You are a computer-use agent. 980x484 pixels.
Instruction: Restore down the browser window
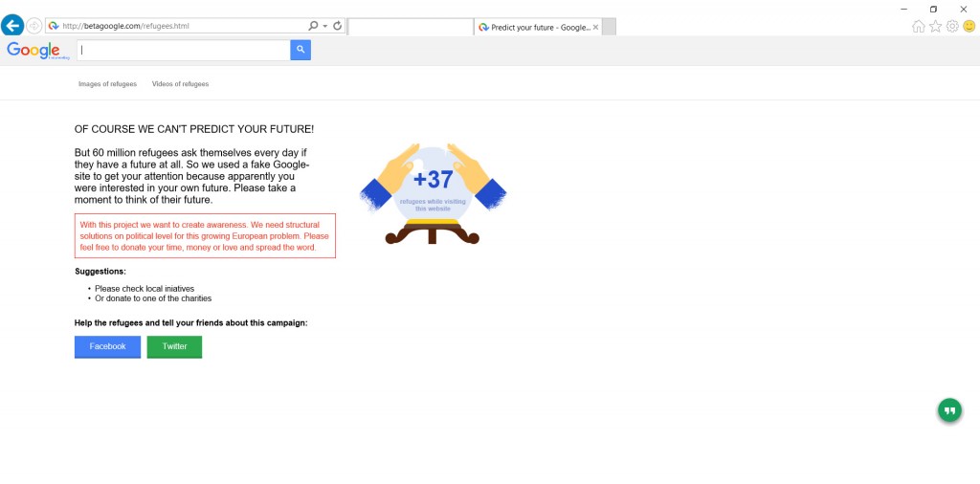(x=933, y=9)
